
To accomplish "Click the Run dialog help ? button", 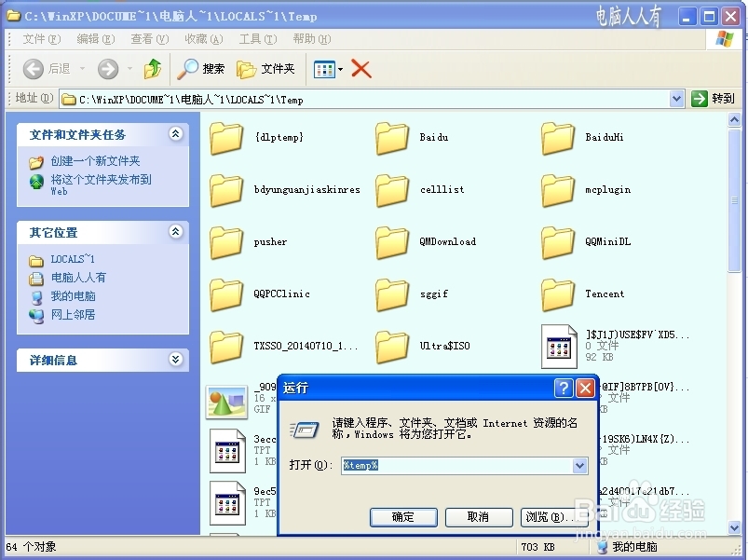I will point(564,389).
